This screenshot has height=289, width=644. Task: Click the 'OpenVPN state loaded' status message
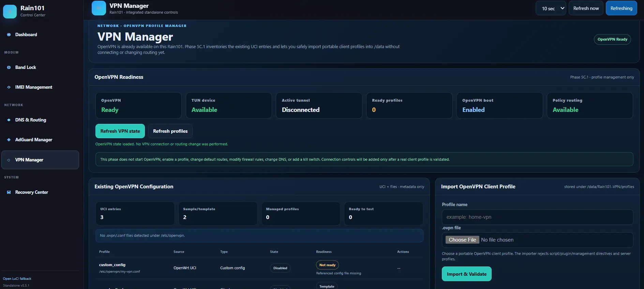click(x=162, y=144)
